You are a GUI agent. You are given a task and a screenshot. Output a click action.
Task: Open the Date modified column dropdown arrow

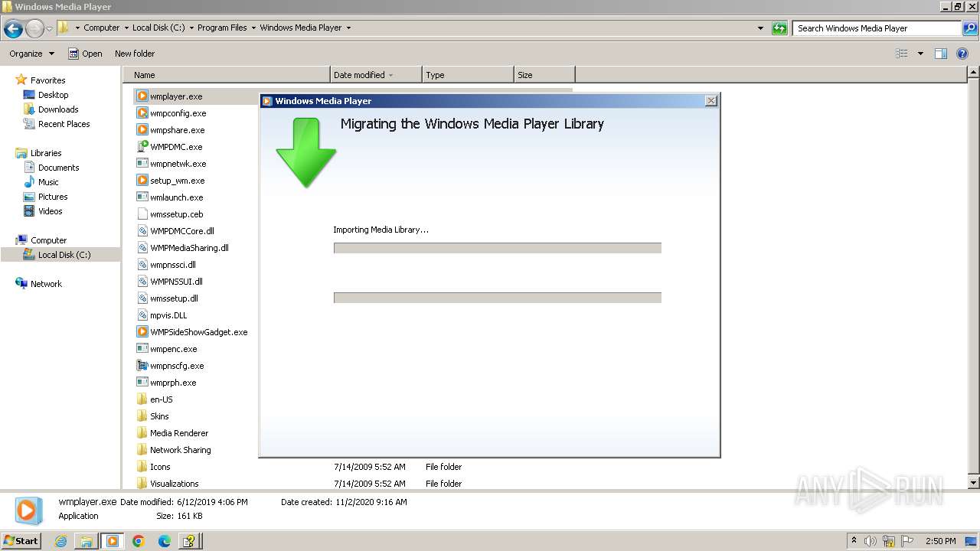pos(390,75)
